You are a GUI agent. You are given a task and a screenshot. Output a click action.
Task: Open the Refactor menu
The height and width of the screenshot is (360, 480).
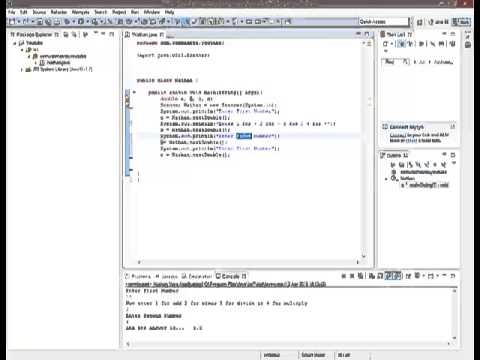coord(59,12)
